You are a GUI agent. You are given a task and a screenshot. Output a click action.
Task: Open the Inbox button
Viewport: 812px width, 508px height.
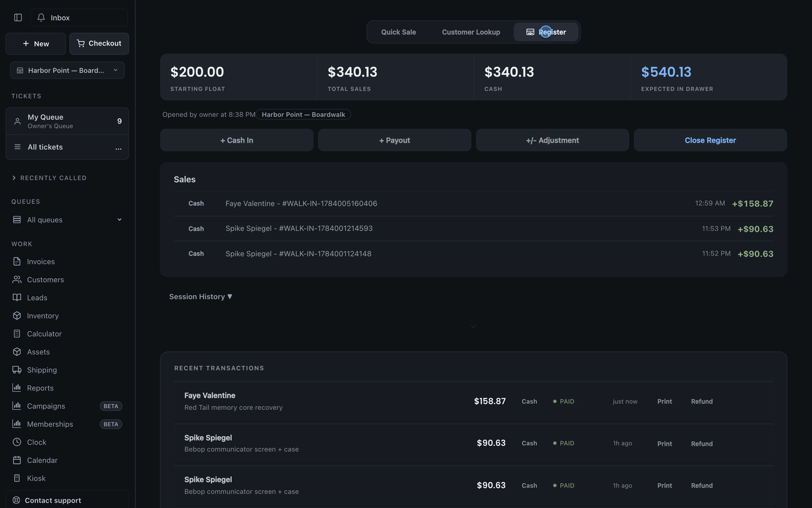click(79, 17)
